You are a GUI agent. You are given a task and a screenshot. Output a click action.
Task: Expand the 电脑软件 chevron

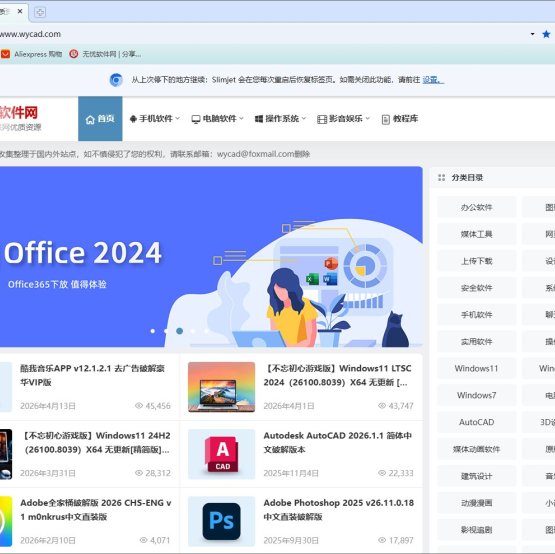tap(241, 119)
